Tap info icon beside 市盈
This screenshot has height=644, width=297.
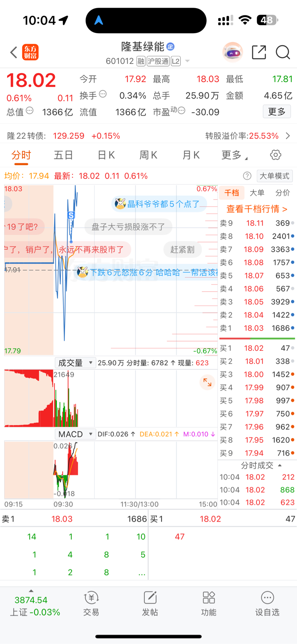181,111
